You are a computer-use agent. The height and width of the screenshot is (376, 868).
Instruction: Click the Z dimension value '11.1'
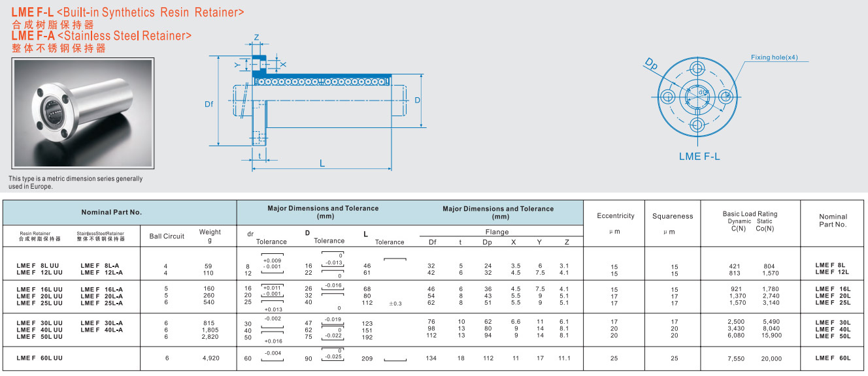point(565,358)
